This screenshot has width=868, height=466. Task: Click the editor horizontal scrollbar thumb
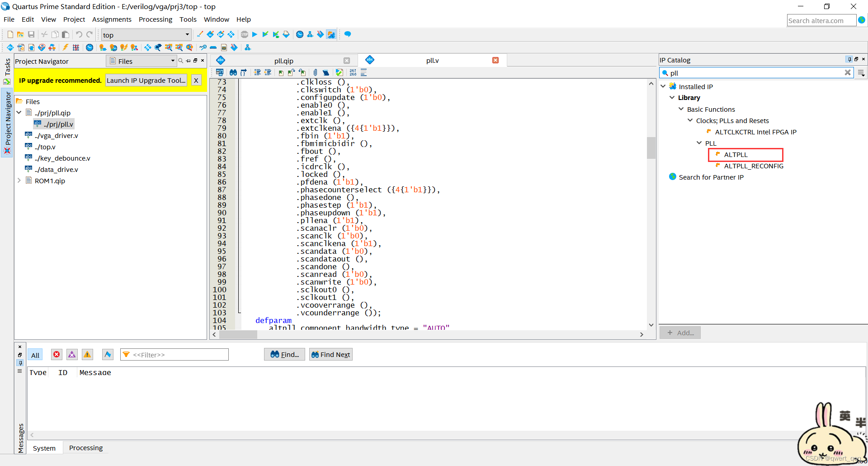238,335
